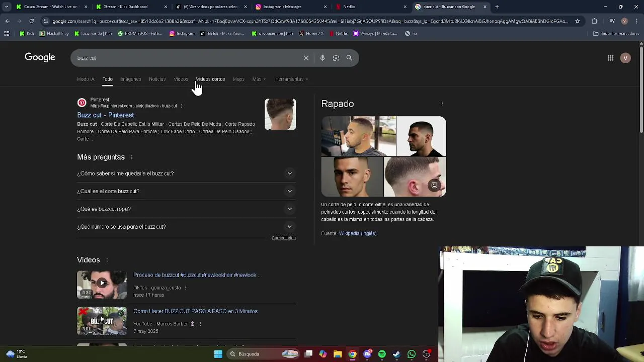
Task: Go to the Google logo homepage
Action: (40, 57)
